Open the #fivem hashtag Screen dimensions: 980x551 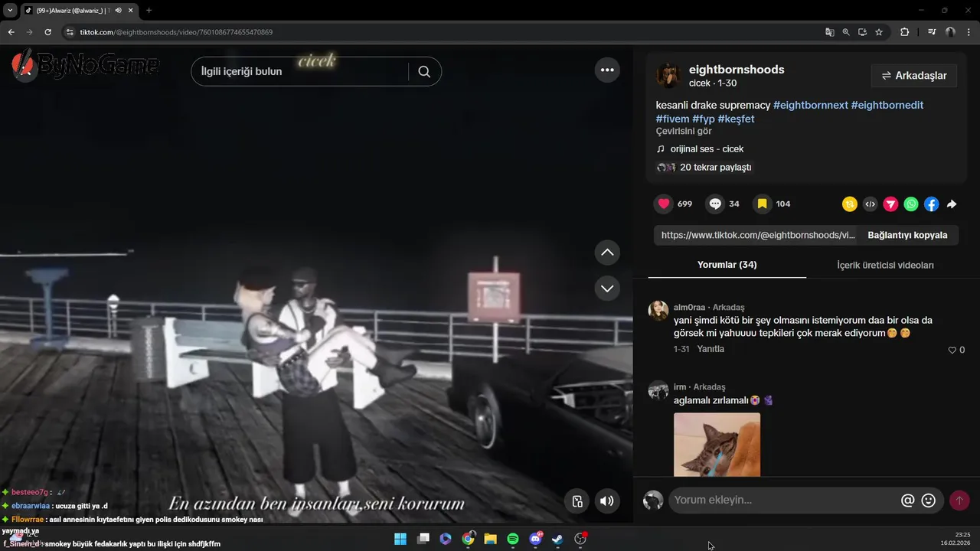pyautogui.click(x=672, y=119)
